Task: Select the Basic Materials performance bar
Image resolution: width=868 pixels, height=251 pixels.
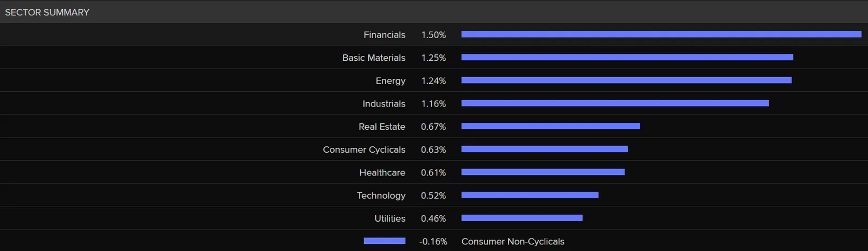Action: coord(627,57)
